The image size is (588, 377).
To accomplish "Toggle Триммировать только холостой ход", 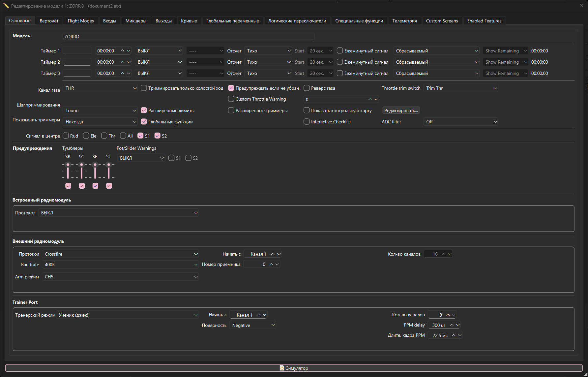I will pos(144,88).
